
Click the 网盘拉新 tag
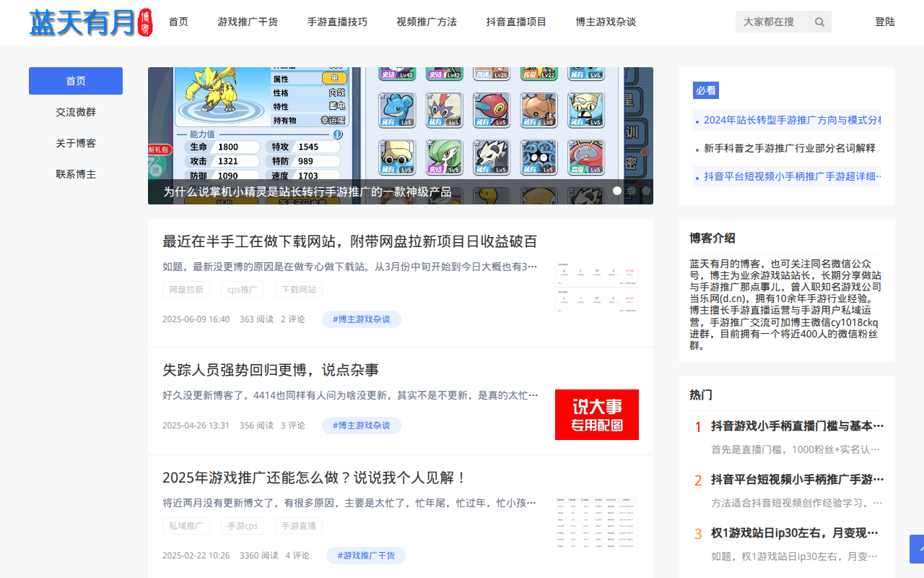coord(186,290)
